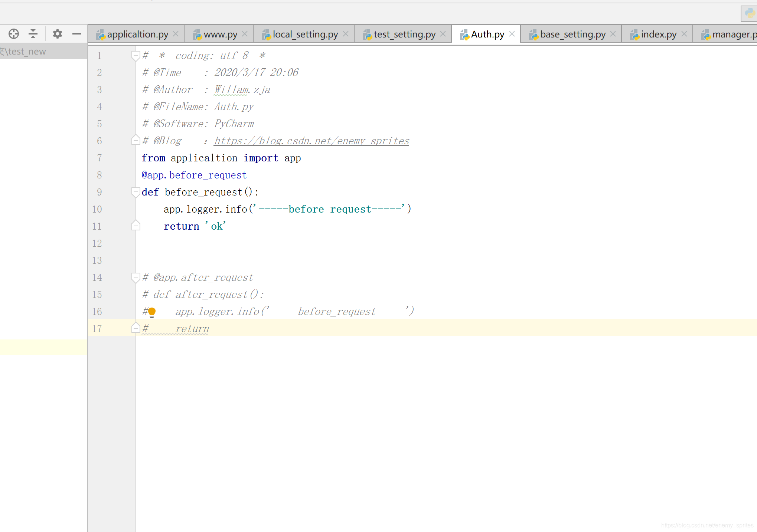Click the collapse all icon in project panel
The image size is (757, 532).
pos(33,34)
